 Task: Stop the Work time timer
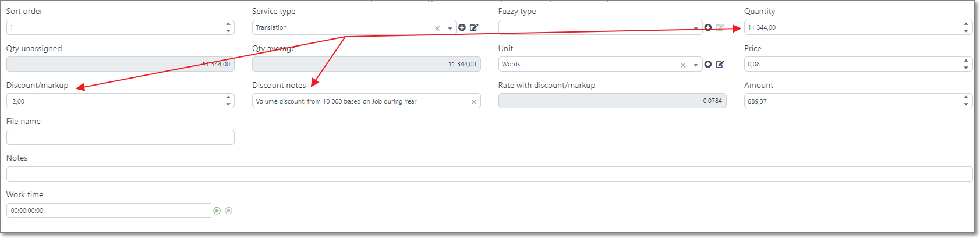coord(229,211)
